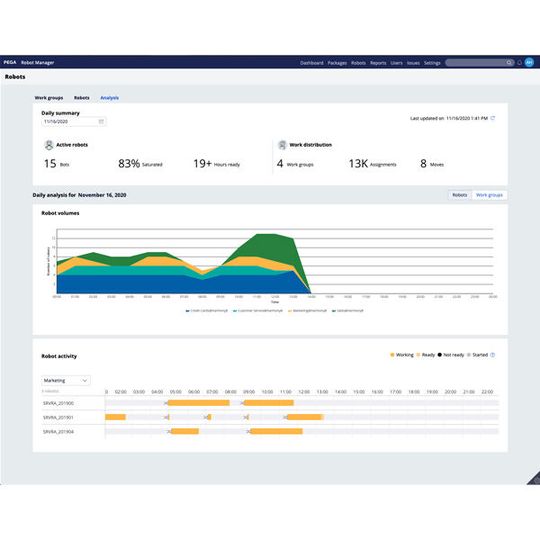Open the Settings menu
Viewport: 540px width, 540px height.
(432, 63)
